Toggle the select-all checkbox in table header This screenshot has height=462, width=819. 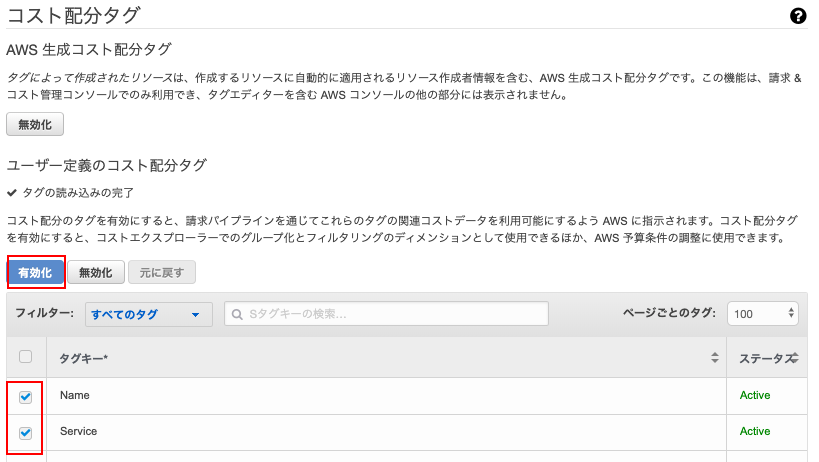[x=26, y=357]
